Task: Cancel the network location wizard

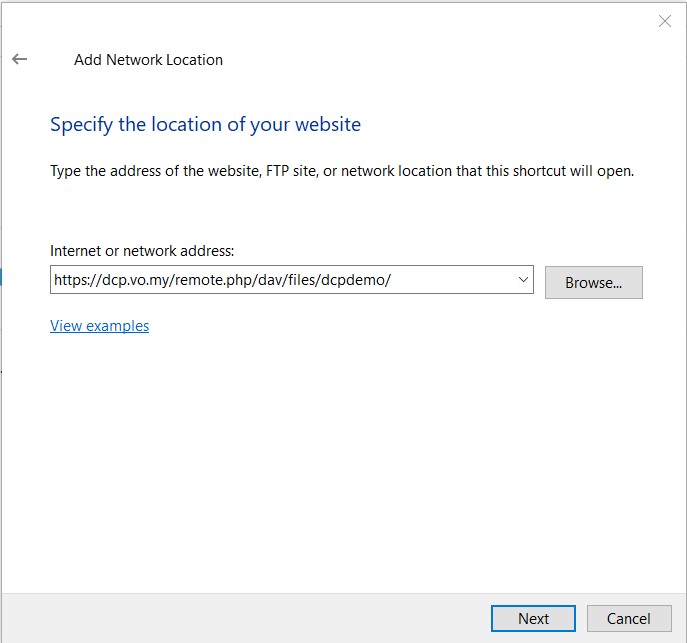Action: [627, 618]
